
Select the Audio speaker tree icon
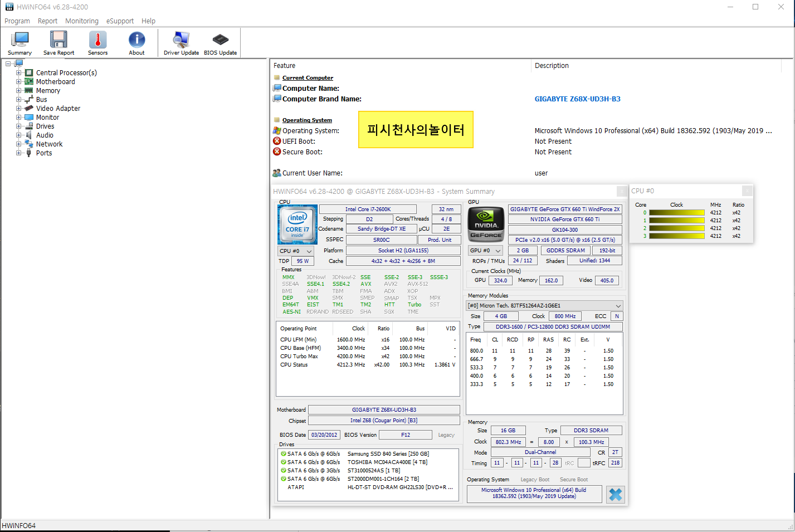pos(29,135)
